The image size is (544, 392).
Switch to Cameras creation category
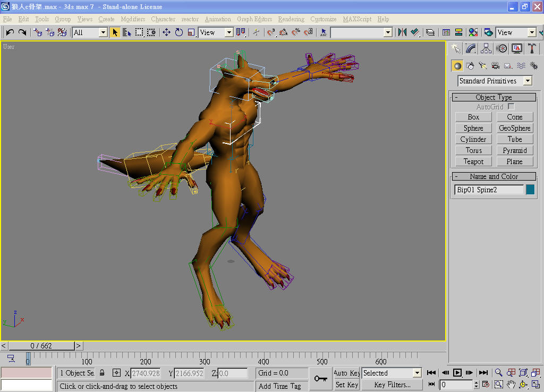496,66
